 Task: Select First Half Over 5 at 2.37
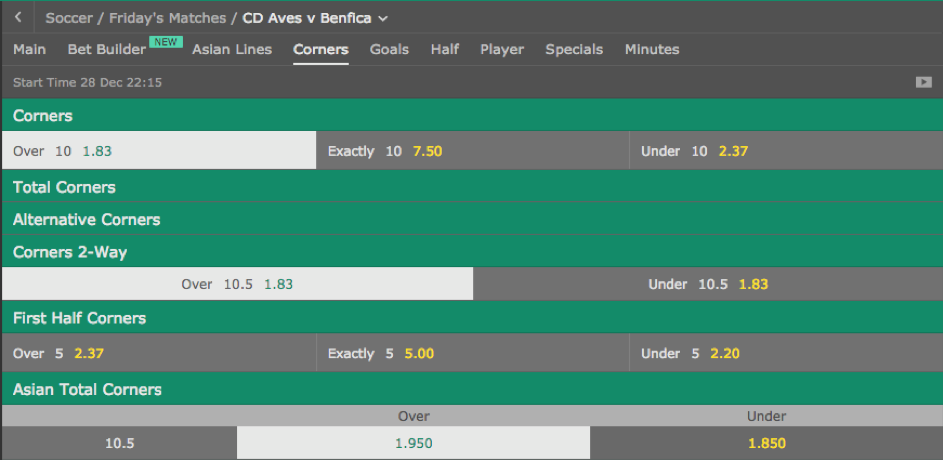coord(159,353)
